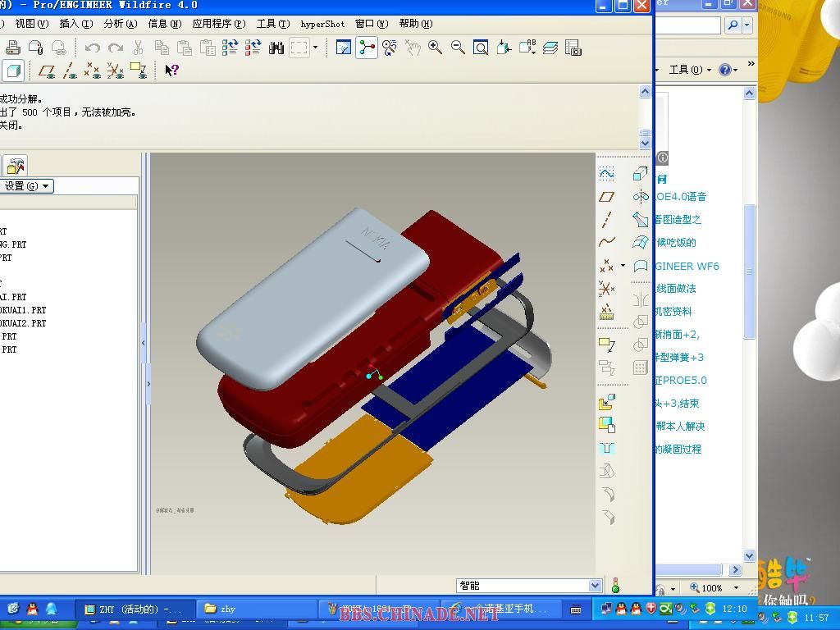The height and width of the screenshot is (630, 840).
Task: Select the Datum Plane tool
Action: 606,197
